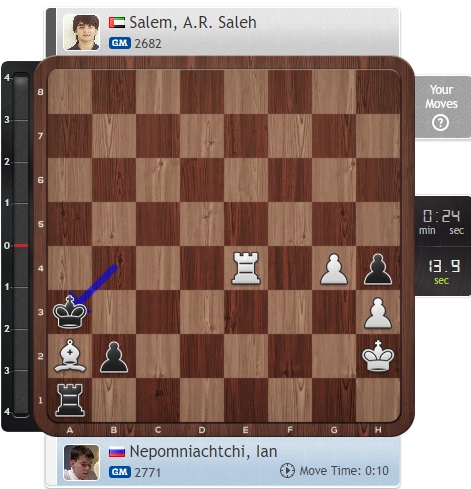The image size is (471, 489).
Task: Select the black rook on a1
Action: 70,400
